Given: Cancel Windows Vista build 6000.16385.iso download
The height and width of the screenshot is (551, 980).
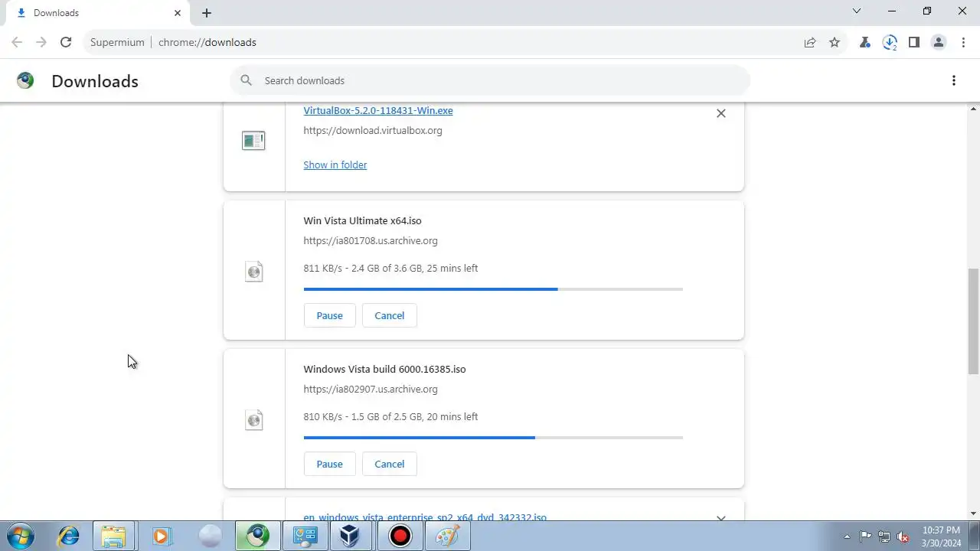Looking at the screenshot, I should click(x=390, y=464).
